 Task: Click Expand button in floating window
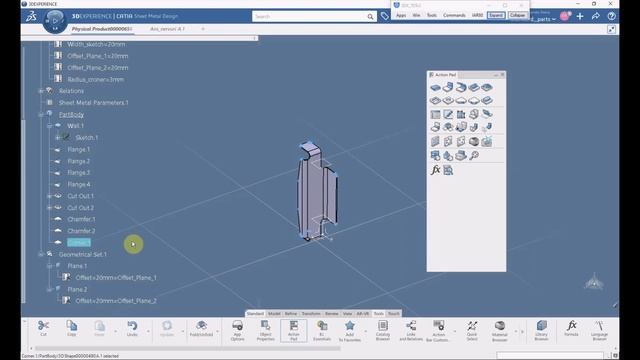point(496,16)
